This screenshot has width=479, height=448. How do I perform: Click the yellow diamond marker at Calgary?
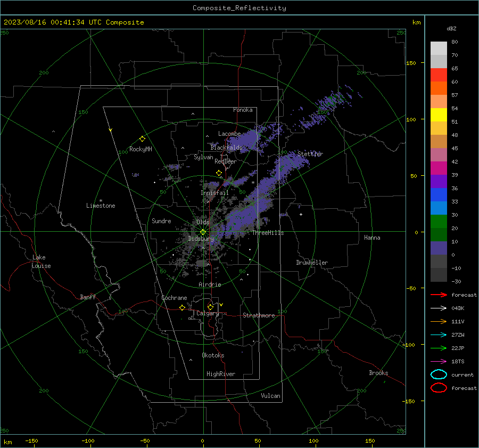coord(210,307)
